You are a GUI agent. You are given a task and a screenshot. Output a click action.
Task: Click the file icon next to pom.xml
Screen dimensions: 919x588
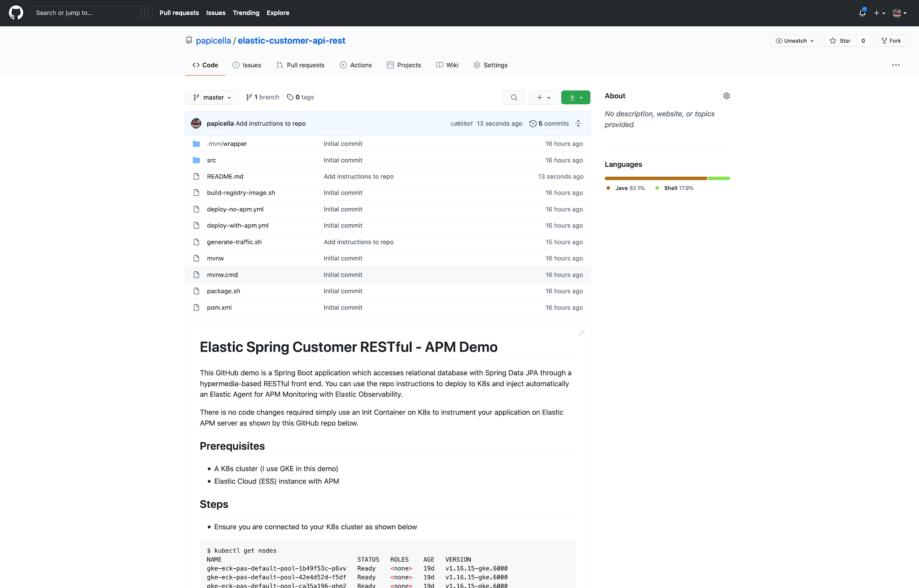coord(196,308)
